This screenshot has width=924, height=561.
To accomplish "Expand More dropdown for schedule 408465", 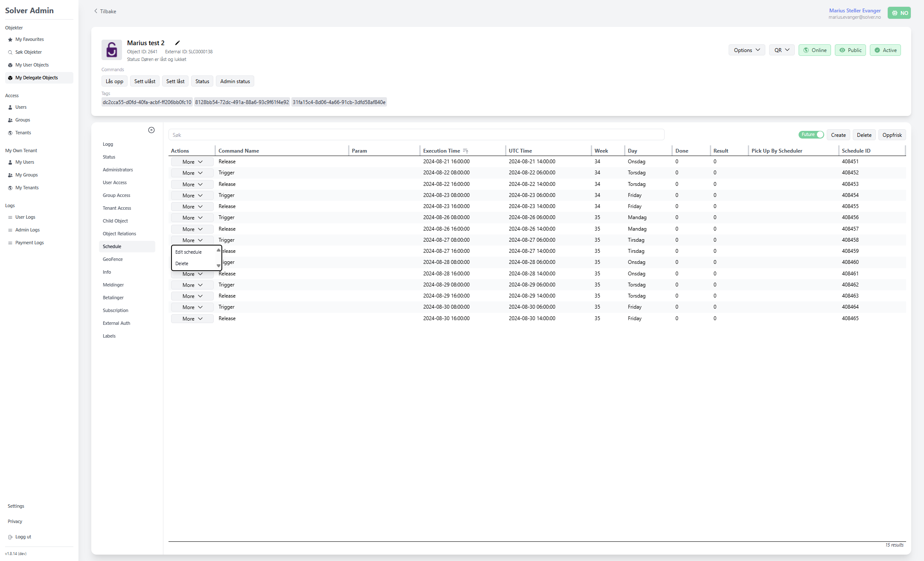I will (192, 319).
